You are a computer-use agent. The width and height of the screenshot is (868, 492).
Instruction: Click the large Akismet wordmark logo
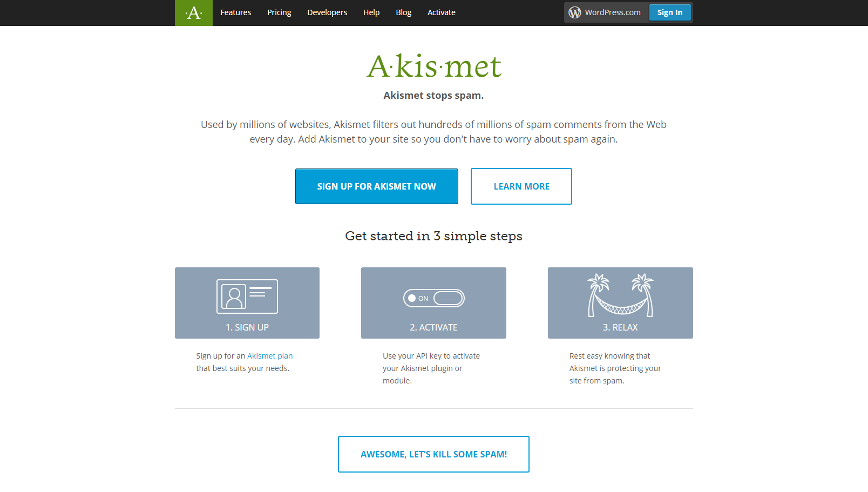(x=434, y=66)
